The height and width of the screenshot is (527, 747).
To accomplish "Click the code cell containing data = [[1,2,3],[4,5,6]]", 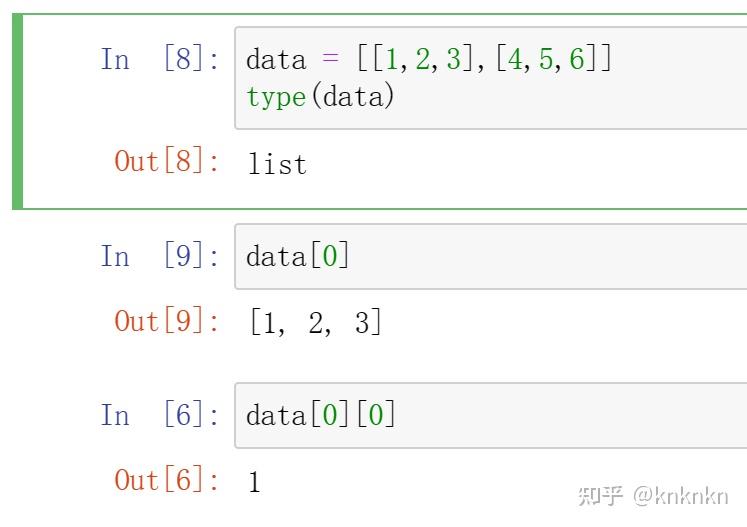I will 491,78.
